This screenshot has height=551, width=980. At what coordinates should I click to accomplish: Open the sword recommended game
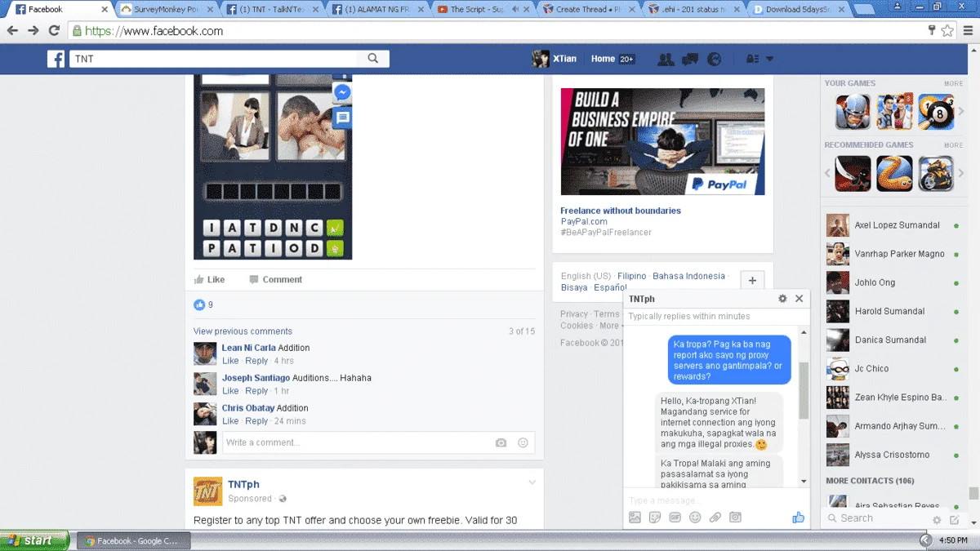pyautogui.click(x=853, y=173)
